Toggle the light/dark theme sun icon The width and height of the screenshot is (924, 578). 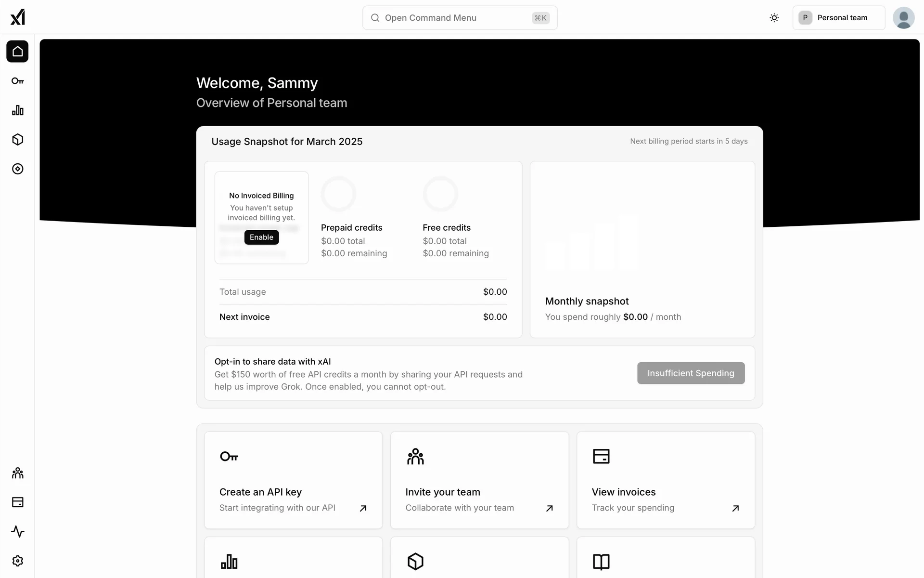pyautogui.click(x=774, y=18)
